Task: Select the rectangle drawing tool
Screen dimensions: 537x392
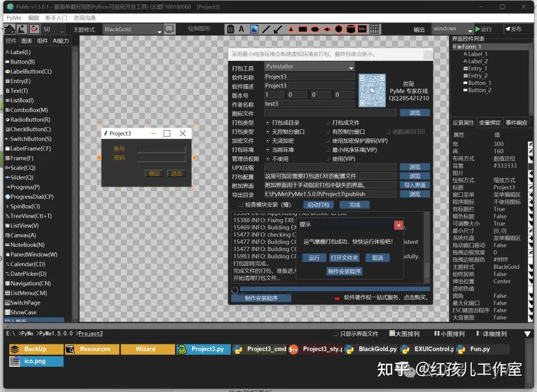Action: point(302,29)
